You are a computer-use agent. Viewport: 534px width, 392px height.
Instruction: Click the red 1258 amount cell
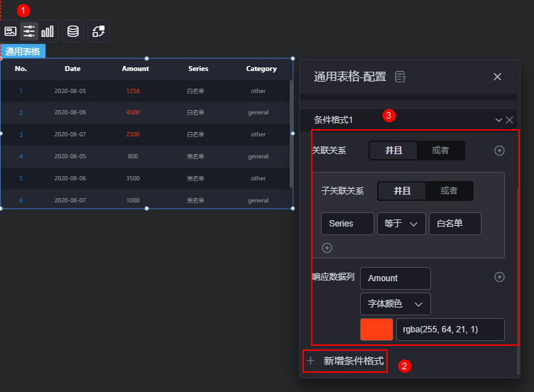[133, 91]
